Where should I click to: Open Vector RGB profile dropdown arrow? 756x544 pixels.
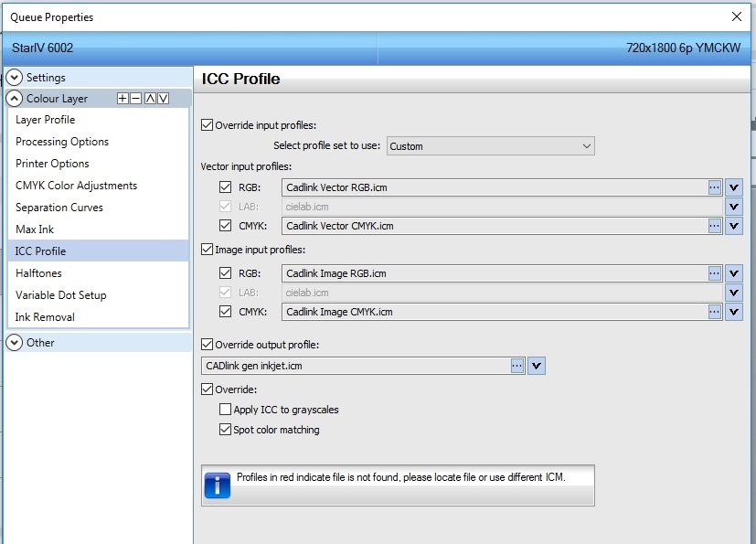click(734, 187)
